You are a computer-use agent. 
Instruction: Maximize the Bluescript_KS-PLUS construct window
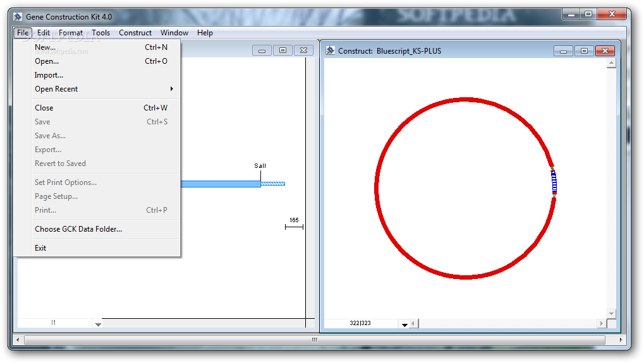click(583, 51)
